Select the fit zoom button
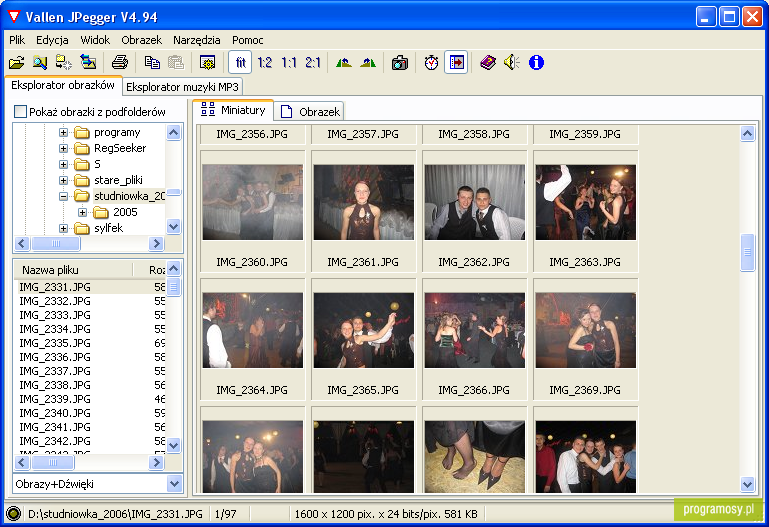Image resolution: width=769 pixels, height=527 pixels. [x=240, y=63]
